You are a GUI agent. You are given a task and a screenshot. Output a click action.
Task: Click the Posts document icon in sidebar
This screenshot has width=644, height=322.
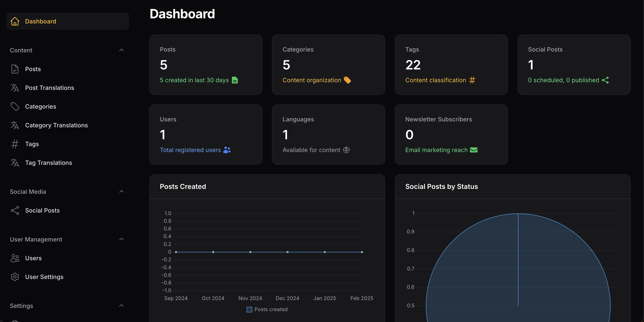[x=15, y=69]
